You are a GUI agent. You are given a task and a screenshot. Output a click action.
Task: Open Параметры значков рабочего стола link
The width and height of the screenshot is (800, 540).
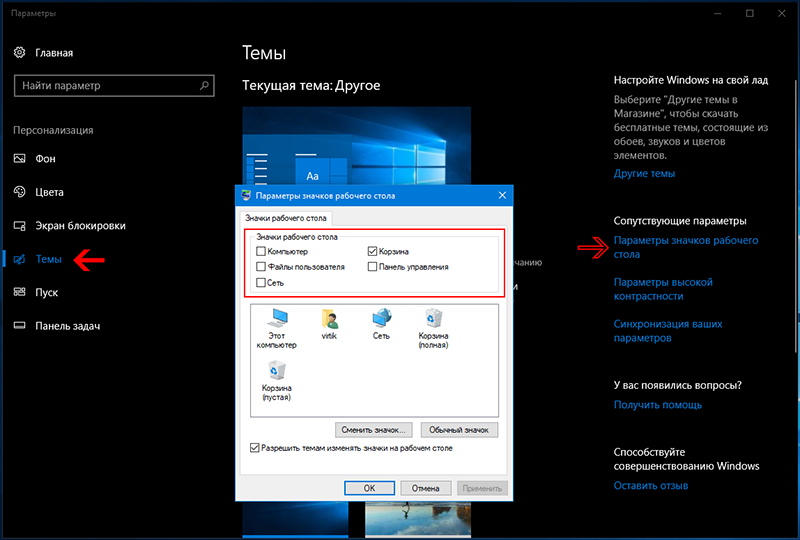point(686,247)
